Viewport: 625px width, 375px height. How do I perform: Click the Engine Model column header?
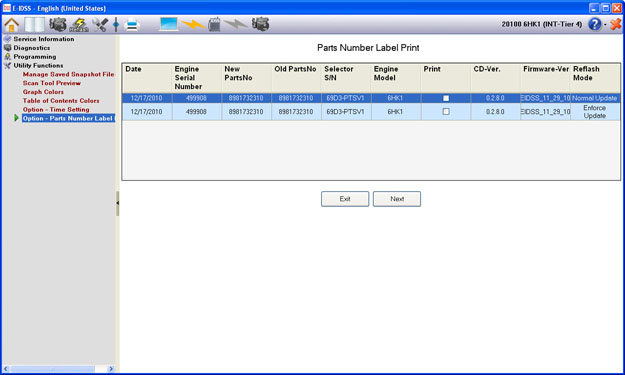(x=396, y=78)
